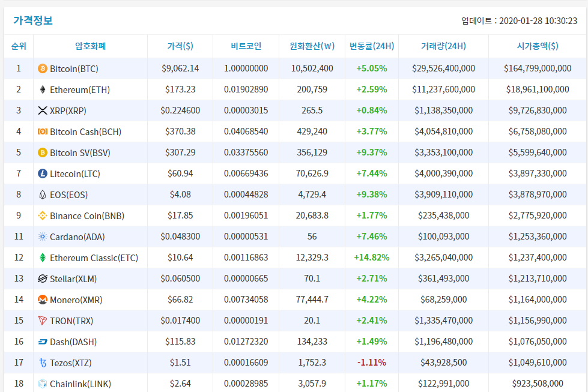The height and width of the screenshot is (392, 588).
Task: Click Ethereum Classic's +14.82% change value
Action: point(372,257)
